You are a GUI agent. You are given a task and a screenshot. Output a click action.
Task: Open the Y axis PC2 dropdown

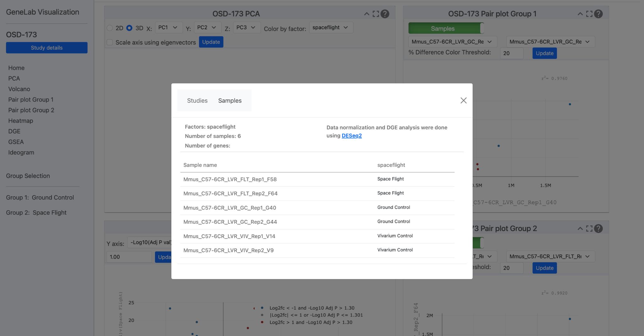tap(207, 27)
